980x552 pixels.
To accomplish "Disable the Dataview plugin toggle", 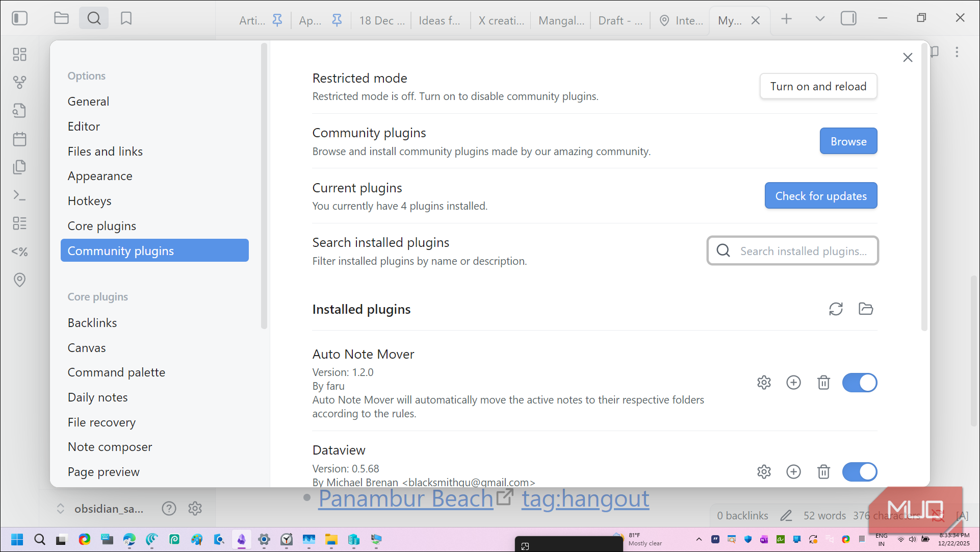I will point(860,472).
